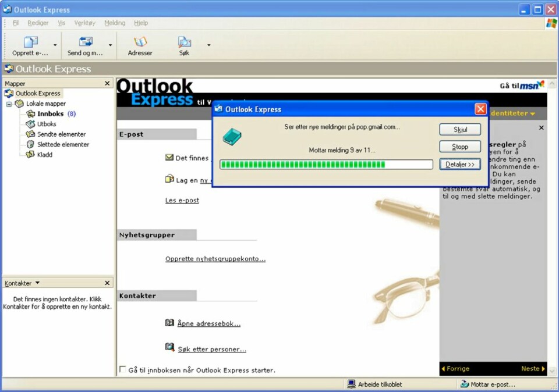559x392 pixels.
Task: Close the Outlook Express progress dialog
Action: pyautogui.click(x=480, y=109)
